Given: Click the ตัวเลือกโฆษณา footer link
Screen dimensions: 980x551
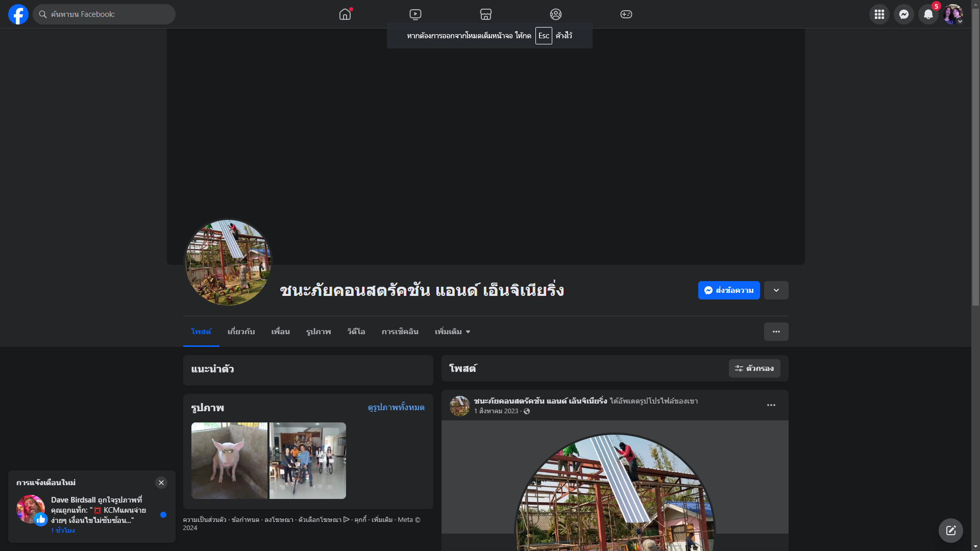Looking at the screenshot, I should 324,520.
